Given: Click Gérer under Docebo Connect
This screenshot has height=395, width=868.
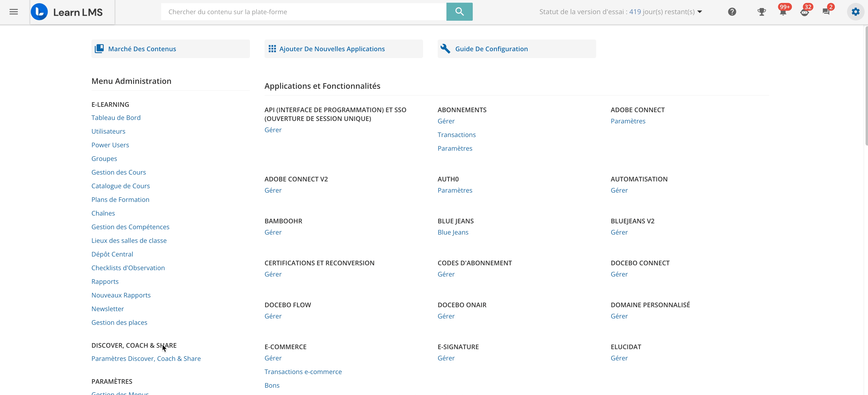Looking at the screenshot, I should (619, 274).
